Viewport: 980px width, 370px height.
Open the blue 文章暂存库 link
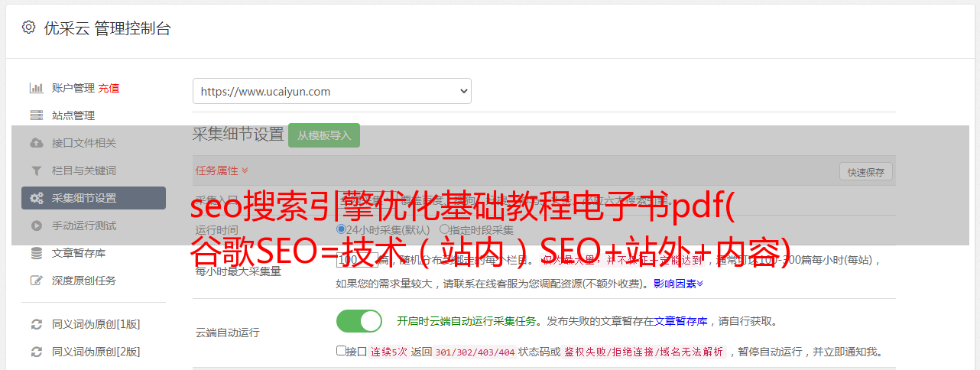pos(680,321)
